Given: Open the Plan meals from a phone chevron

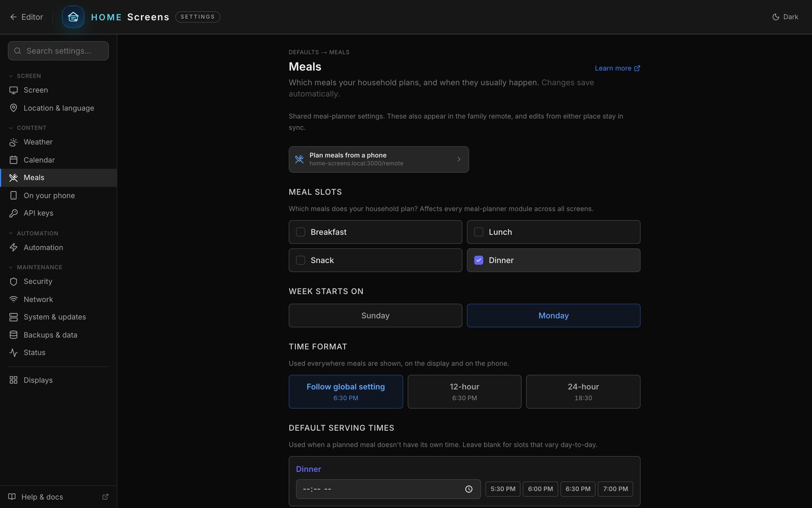Looking at the screenshot, I should [x=459, y=160].
